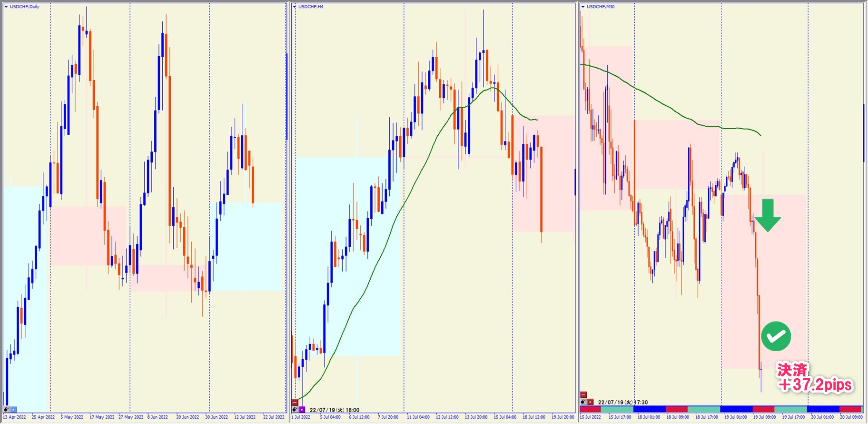Click the green down arrow sell marker
The width and height of the screenshot is (868, 424).
coord(767,215)
